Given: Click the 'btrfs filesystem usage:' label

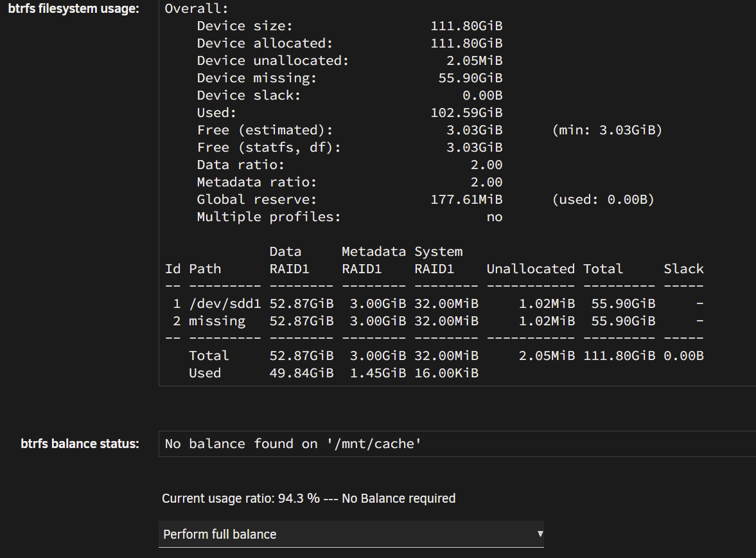Looking at the screenshot, I should 74,9.
